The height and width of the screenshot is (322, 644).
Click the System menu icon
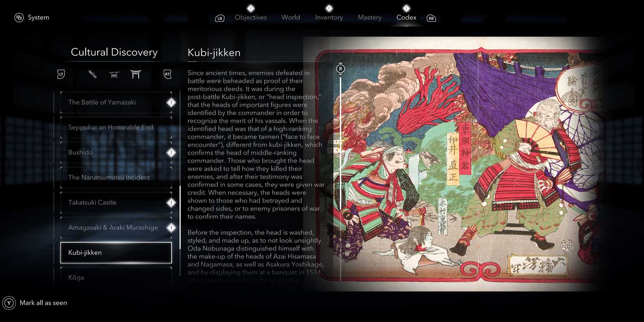pyautogui.click(x=19, y=18)
